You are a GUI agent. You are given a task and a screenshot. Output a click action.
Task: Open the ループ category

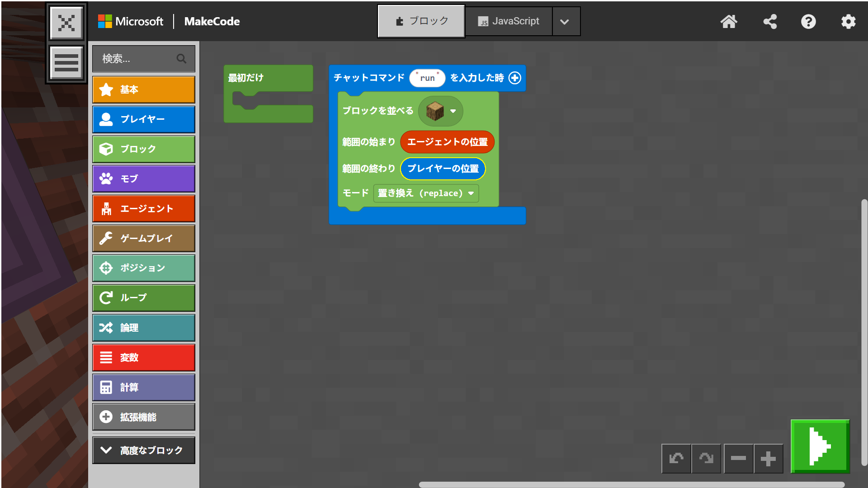coord(144,298)
